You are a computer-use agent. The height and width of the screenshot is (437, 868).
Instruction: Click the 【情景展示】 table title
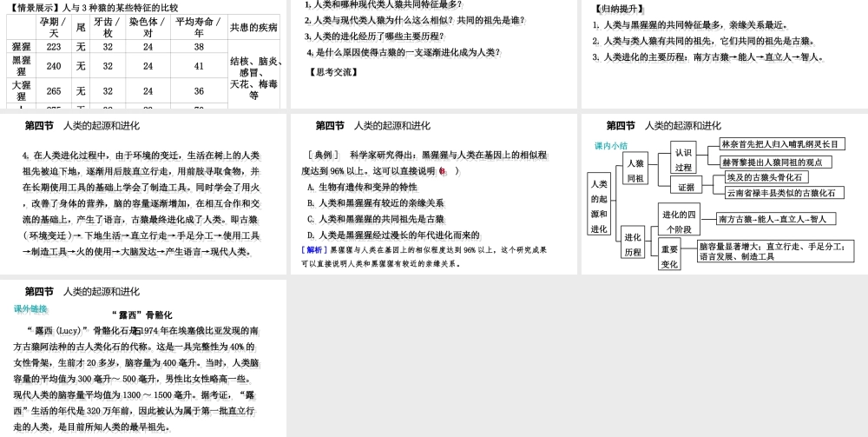(94, 8)
